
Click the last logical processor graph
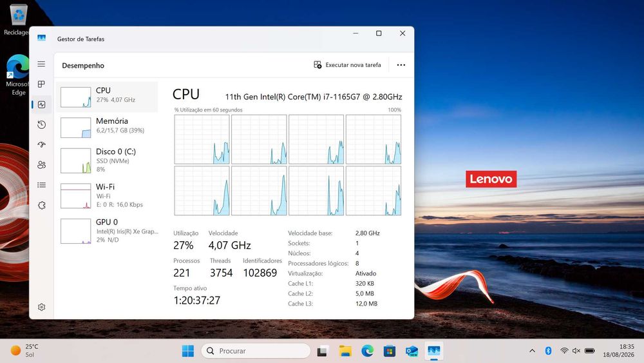click(x=374, y=191)
